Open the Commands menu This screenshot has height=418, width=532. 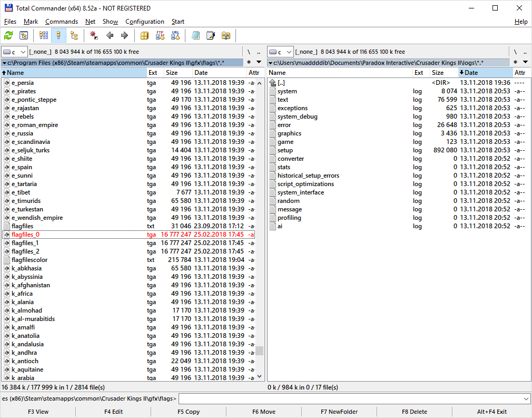coord(61,22)
